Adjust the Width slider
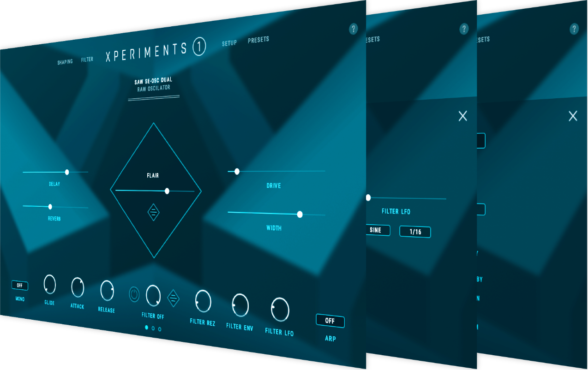The image size is (588, 370). pos(276,214)
